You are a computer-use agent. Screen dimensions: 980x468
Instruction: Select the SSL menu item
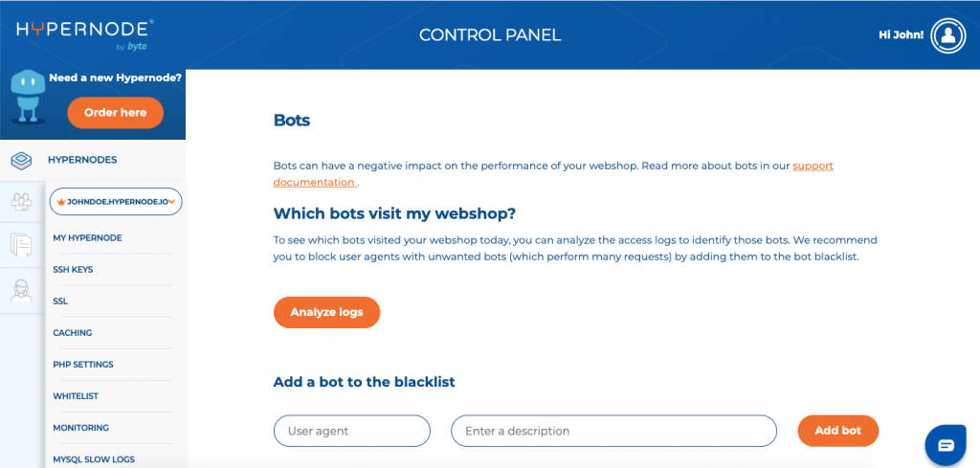point(60,301)
